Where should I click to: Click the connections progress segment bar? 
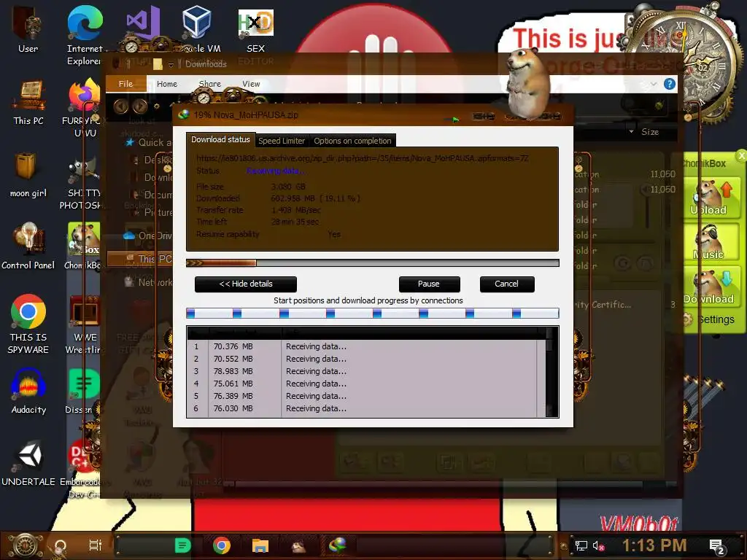pos(373,313)
